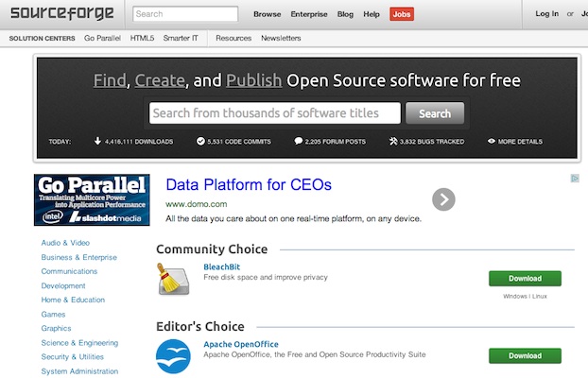This screenshot has height=378, width=588.
Task: Click the Create link in headline
Action: pyautogui.click(x=160, y=80)
